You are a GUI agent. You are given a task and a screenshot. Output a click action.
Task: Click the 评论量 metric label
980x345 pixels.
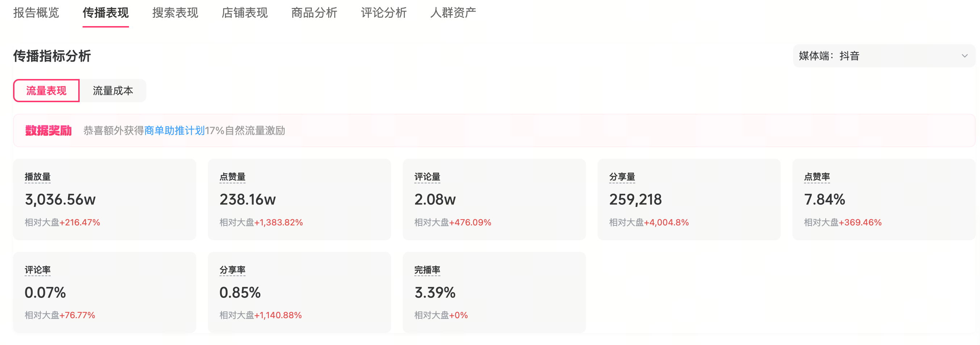tap(427, 177)
